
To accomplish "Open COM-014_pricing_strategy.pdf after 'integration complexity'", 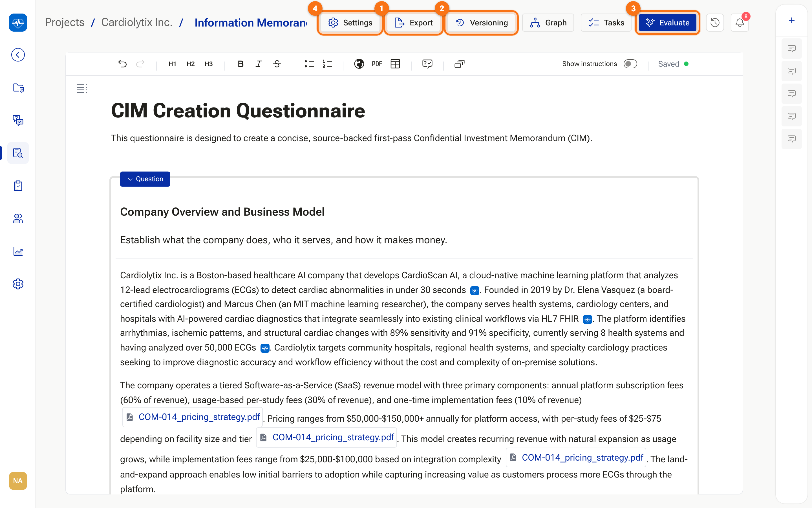I will pyautogui.click(x=576, y=457).
